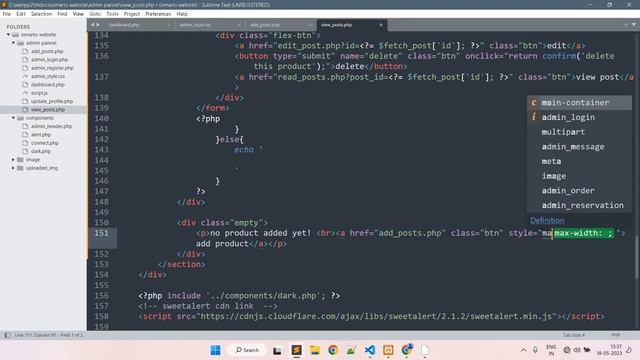
Task: Close the dashboard.php tab
Action: [x=169, y=25]
